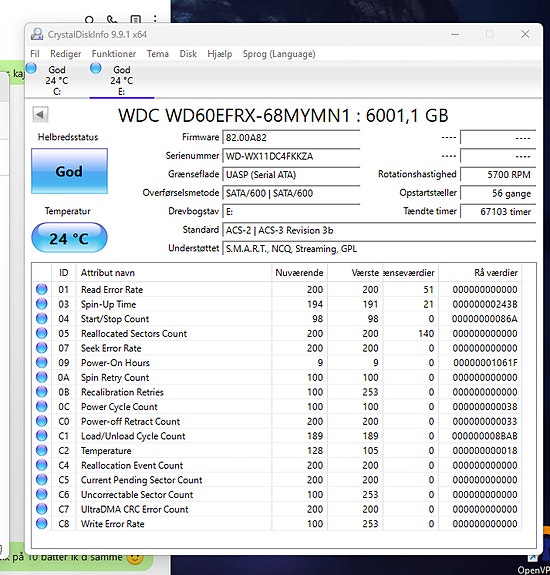The width and height of the screenshot is (550, 575).
Task: Click status orb for Temperature attribute
Action: pyautogui.click(x=42, y=450)
